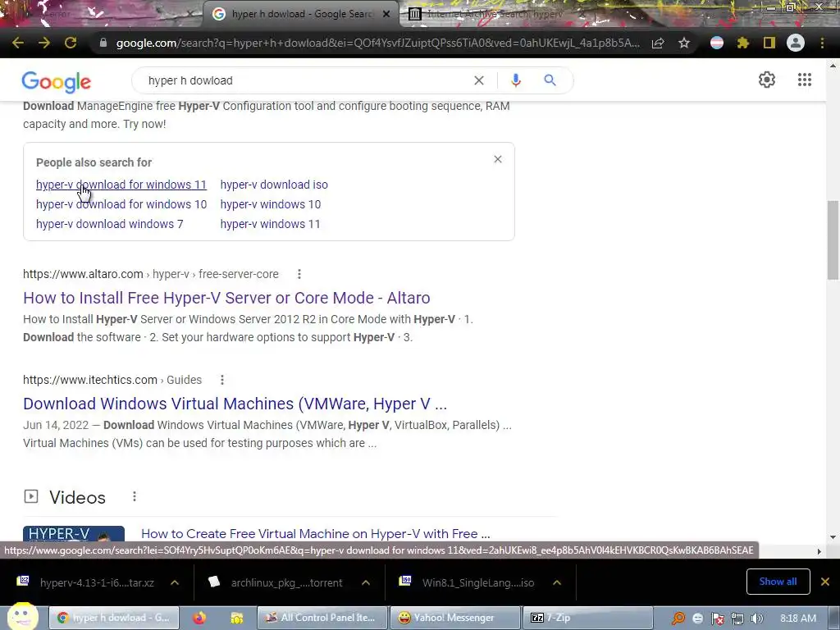Submit search with the magnifier icon

(x=550, y=80)
